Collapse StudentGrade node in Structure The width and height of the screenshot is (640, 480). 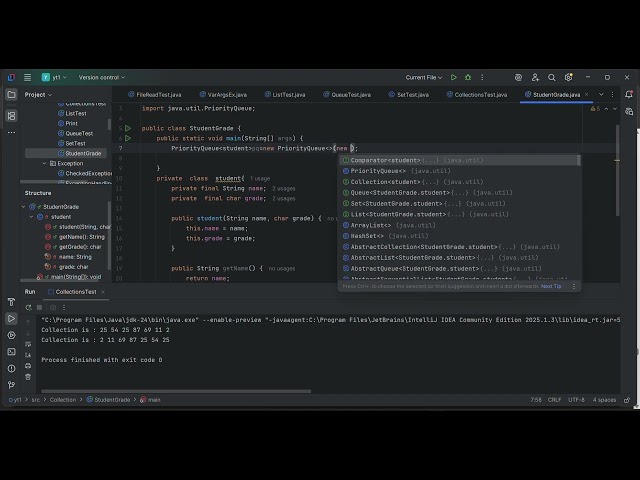coord(24,207)
